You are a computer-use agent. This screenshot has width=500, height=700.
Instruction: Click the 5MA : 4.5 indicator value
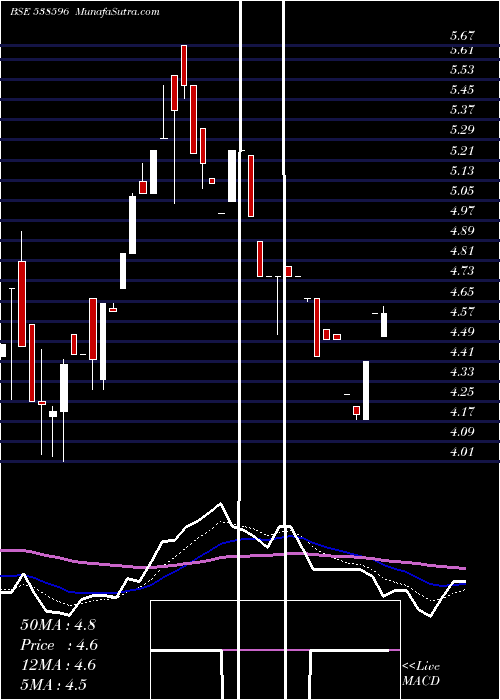click(x=54, y=685)
